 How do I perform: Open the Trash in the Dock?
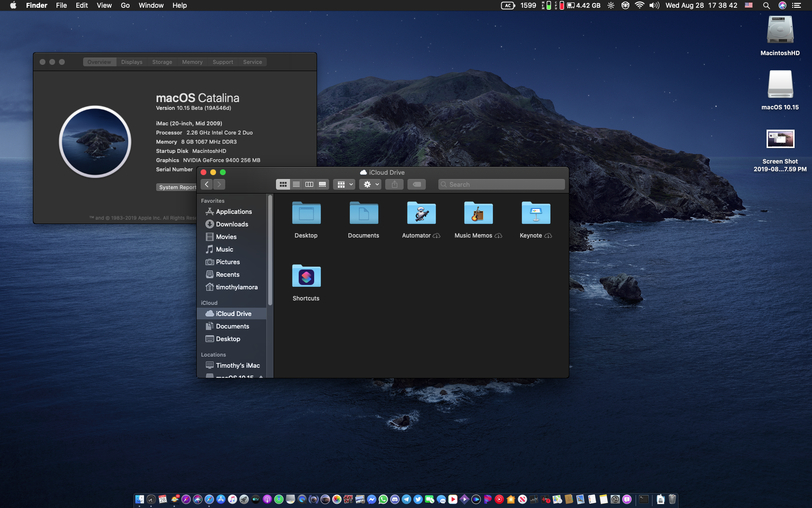pyautogui.click(x=672, y=499)
